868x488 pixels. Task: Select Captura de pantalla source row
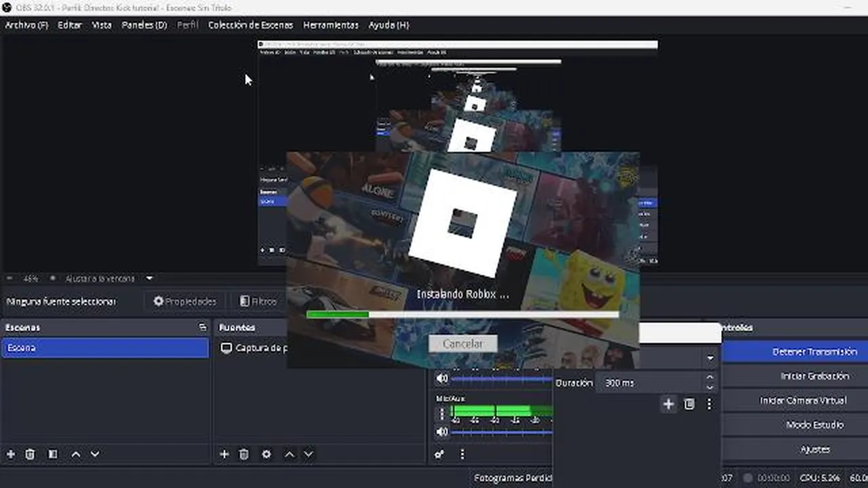coord(252,348)
